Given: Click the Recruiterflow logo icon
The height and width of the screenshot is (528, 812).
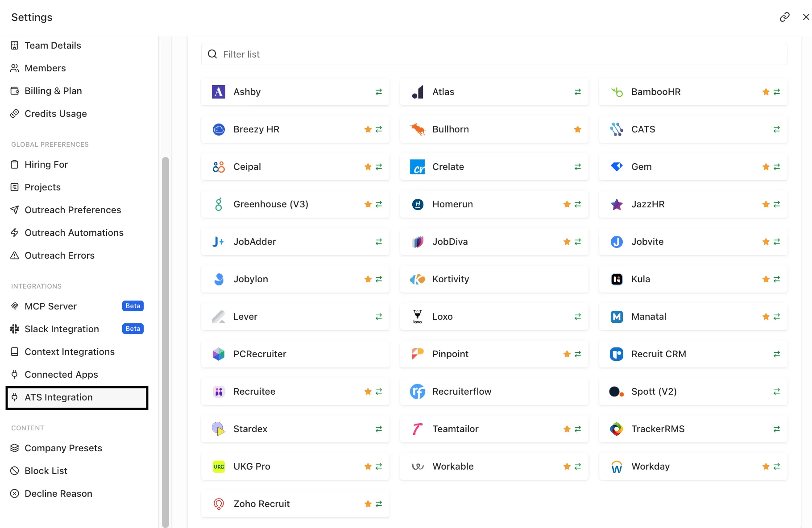Looking at the screenshot, I should pos(418,392).
